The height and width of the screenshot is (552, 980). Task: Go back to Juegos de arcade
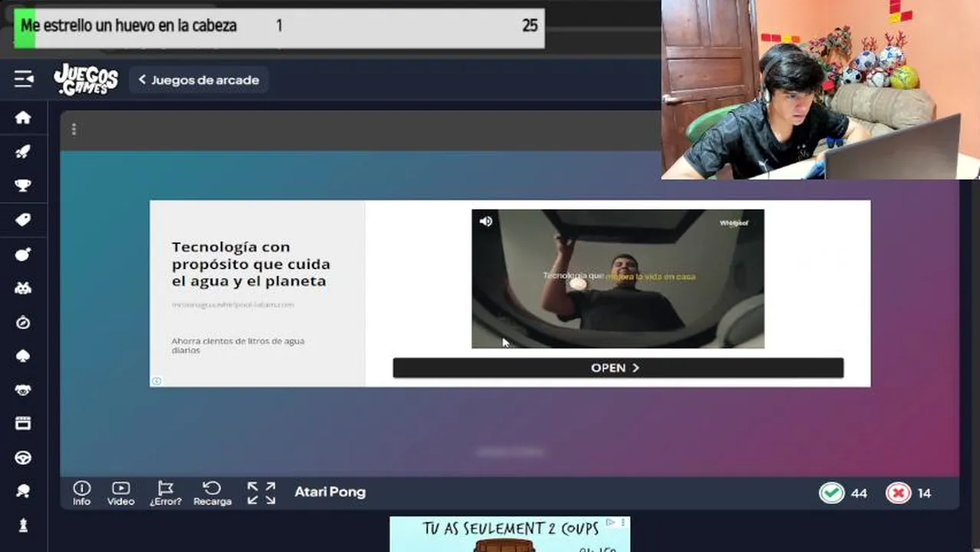(199, 80)
